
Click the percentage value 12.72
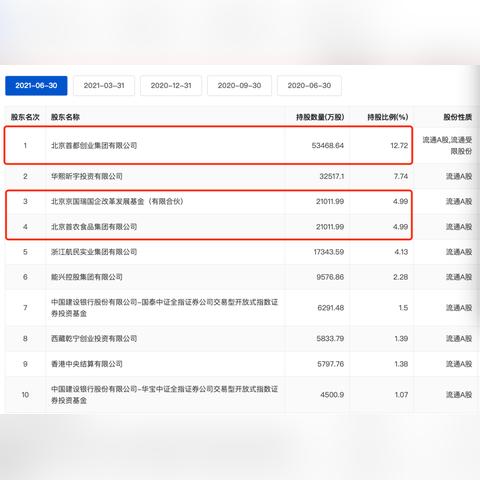(399, 146)
